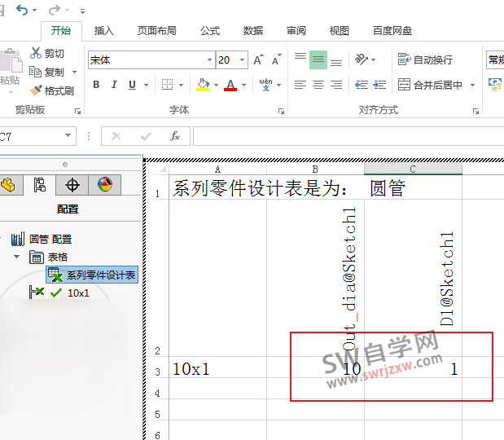The width and height of the screenshot is (504, 440).
Task: Click the Undo arrow icon
Action: click(x=22, y=10)
